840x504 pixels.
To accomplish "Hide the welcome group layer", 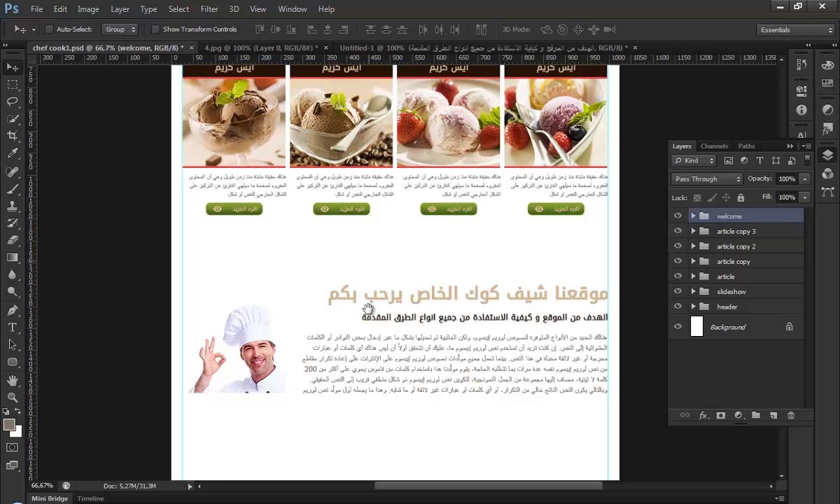I will pyautogui.click(x=678, y=216).
